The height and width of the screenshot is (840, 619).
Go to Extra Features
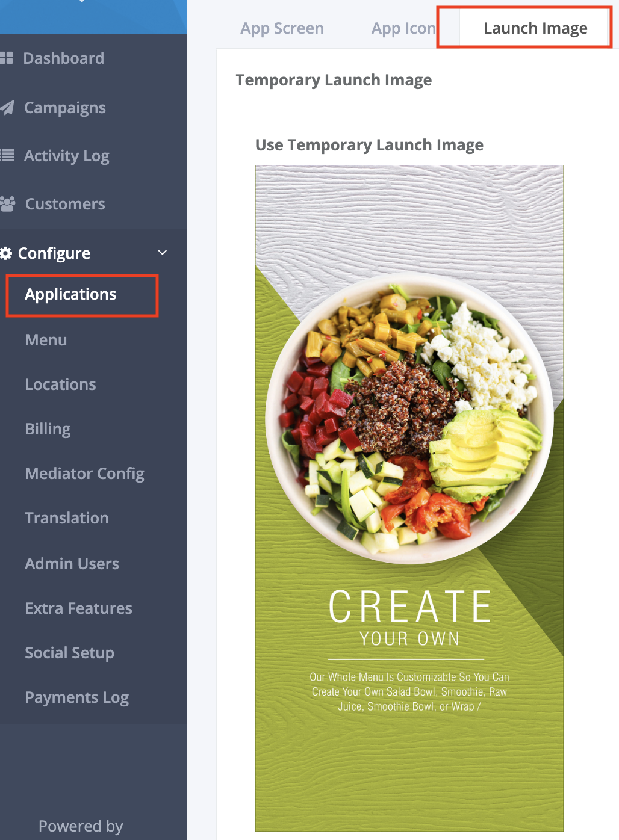pyautogui.click(x=78, y=608)
